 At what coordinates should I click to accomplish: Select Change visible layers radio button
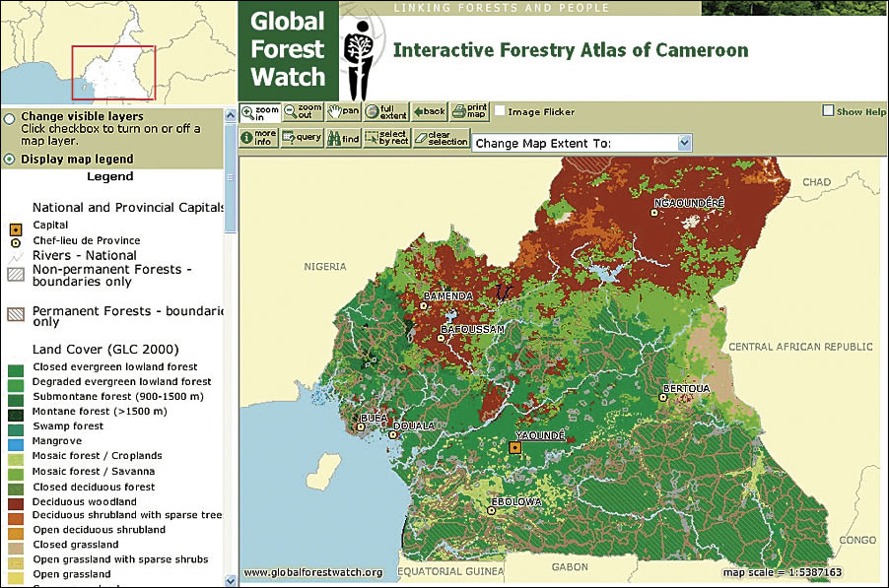(x=9, y=118)
